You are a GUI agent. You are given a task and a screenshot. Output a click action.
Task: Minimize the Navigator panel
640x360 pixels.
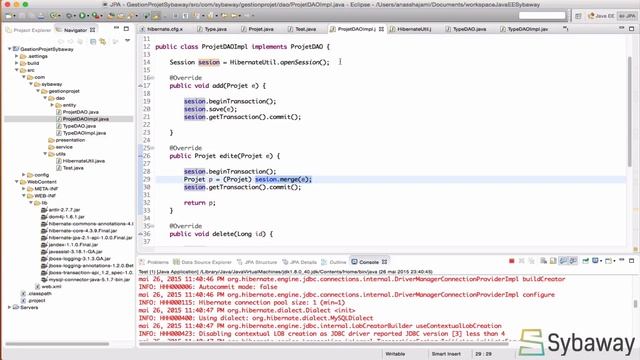click(x=116, y=29)
